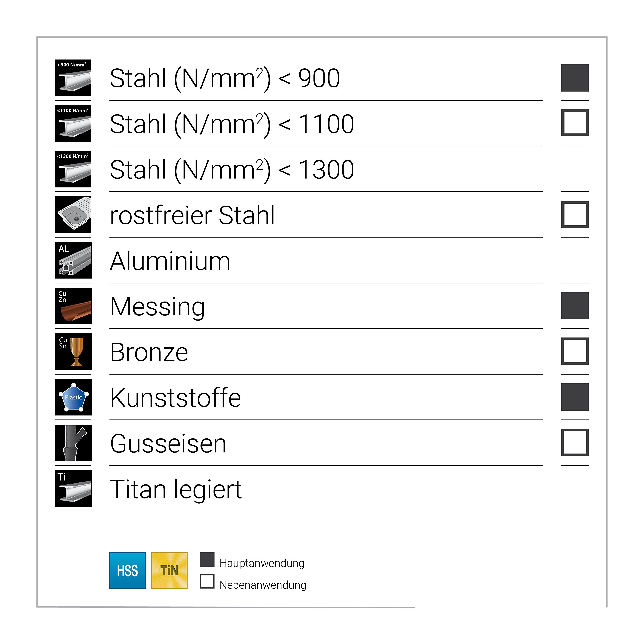Click the steel under 1300 N/mm² icon

click(73, 169)
